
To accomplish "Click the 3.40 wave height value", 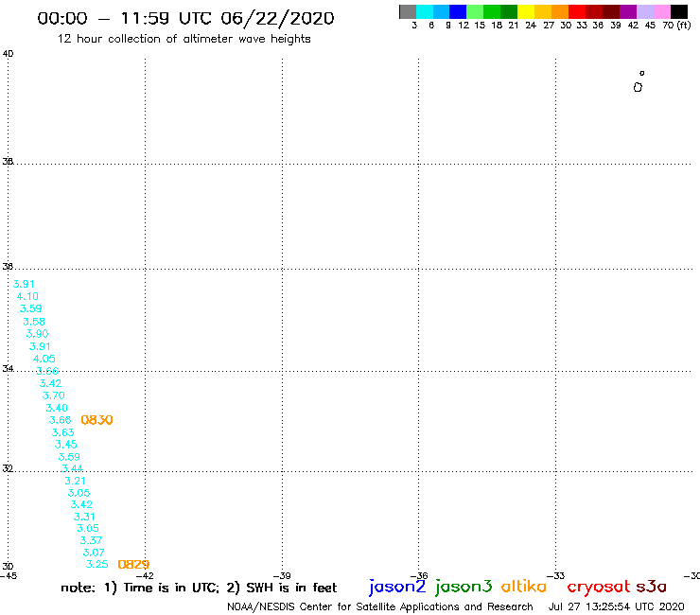I will 57,408.
